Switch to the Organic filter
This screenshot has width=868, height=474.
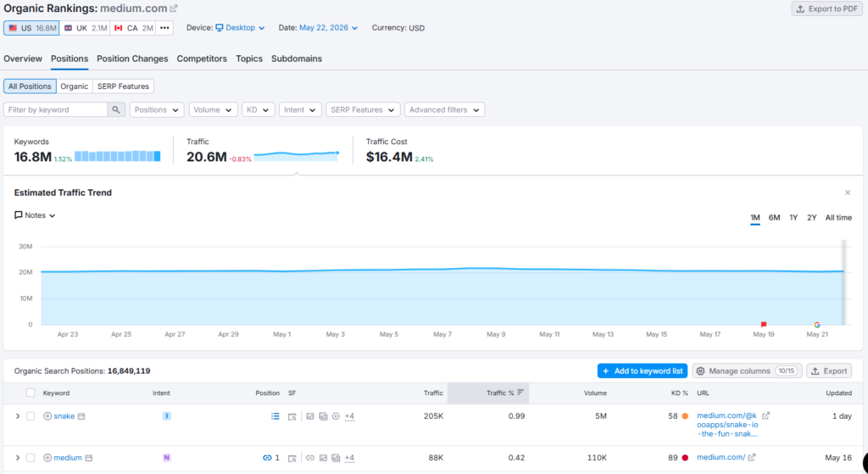point(75,86)
